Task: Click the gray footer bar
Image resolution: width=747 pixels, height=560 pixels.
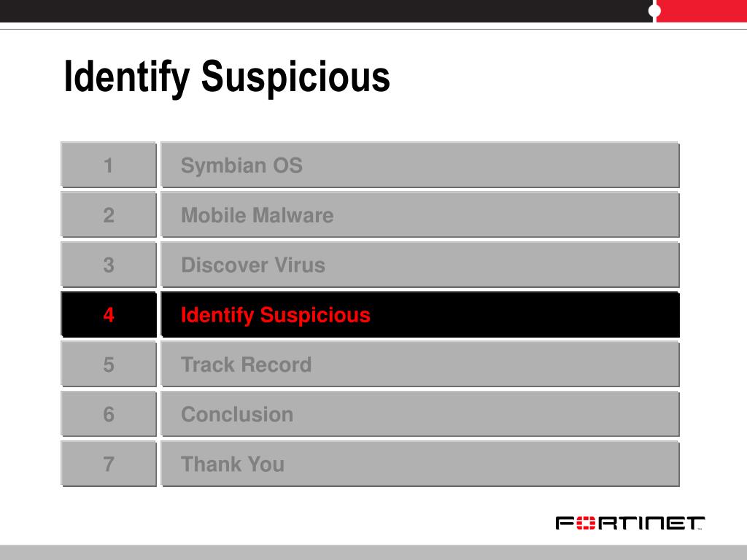Action: [x=373, y=552]
